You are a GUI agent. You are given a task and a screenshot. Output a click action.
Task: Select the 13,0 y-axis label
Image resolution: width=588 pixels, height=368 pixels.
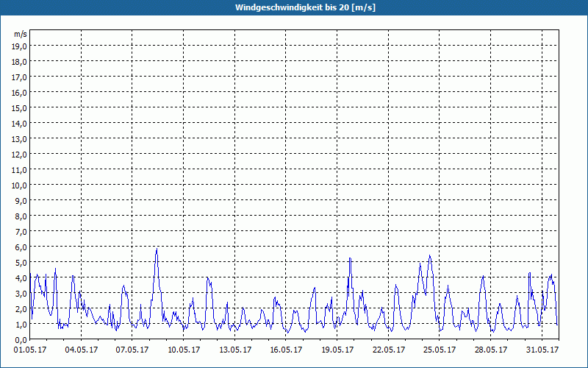tap(21, 138)
